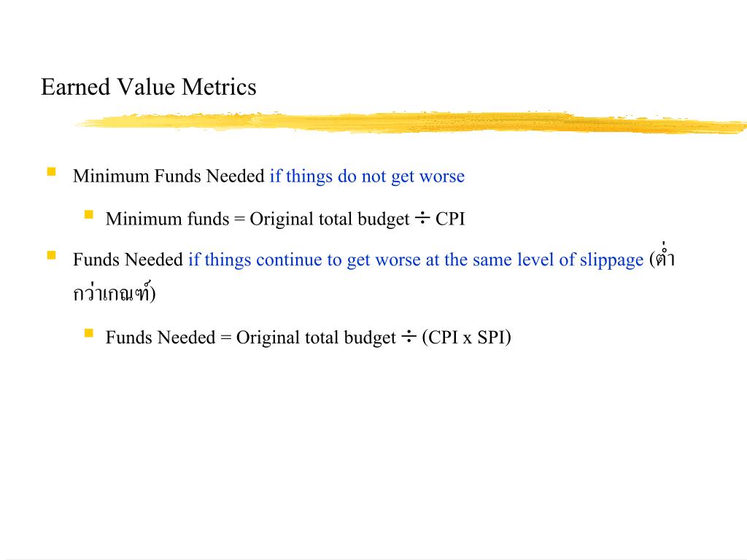
Task: Click the blue 'same level of slippage' phrase
Action: coord(558,260)
